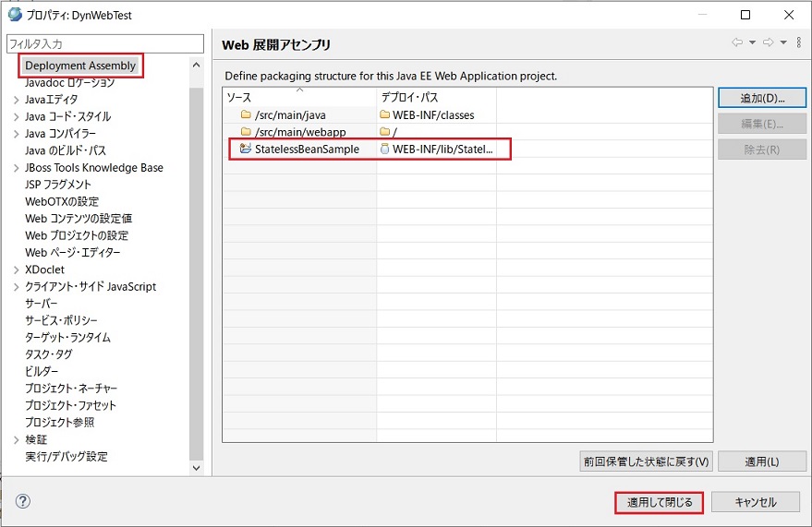The image size is (812, 527).
Task: Select Deployment Assembly in the property list
Action: (80, 66)
